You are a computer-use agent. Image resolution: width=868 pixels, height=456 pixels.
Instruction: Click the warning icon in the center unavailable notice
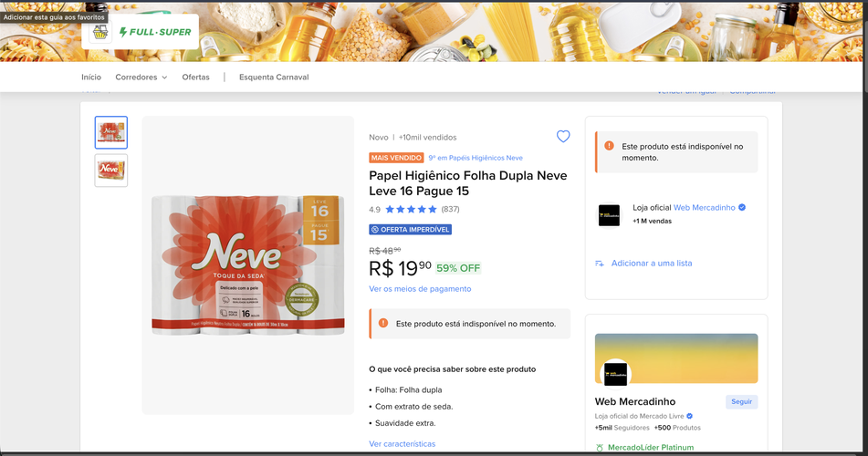[x=383, y=323]
